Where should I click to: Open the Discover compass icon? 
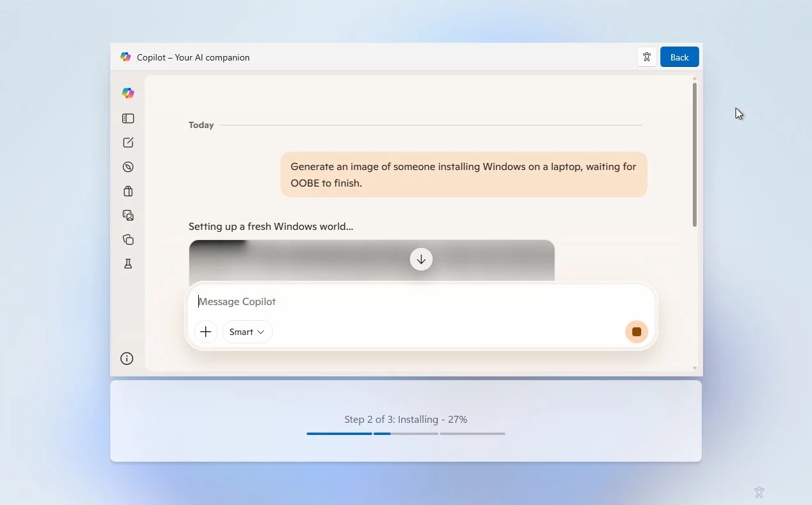[x=128, y=167]
